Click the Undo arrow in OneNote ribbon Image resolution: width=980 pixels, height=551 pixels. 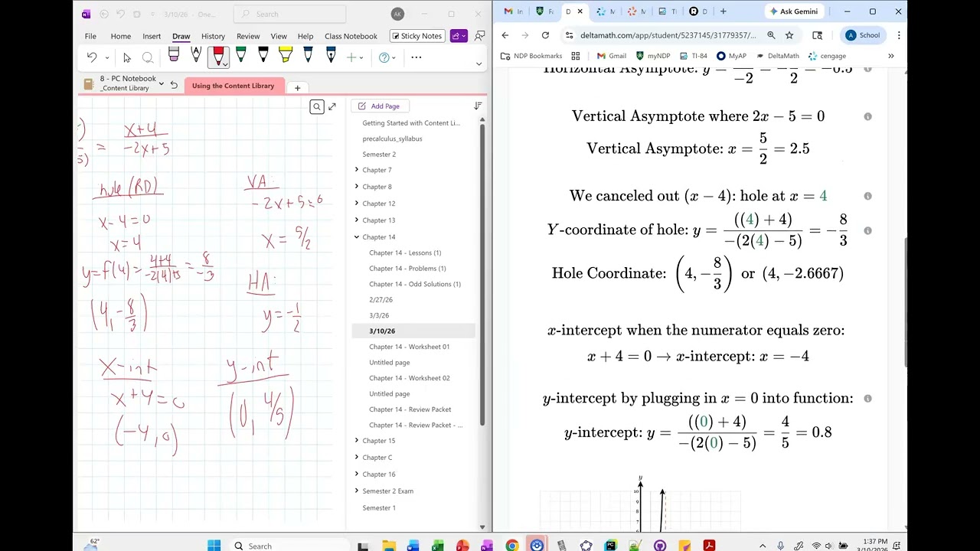pyautogui.click(x=92, y=57)
